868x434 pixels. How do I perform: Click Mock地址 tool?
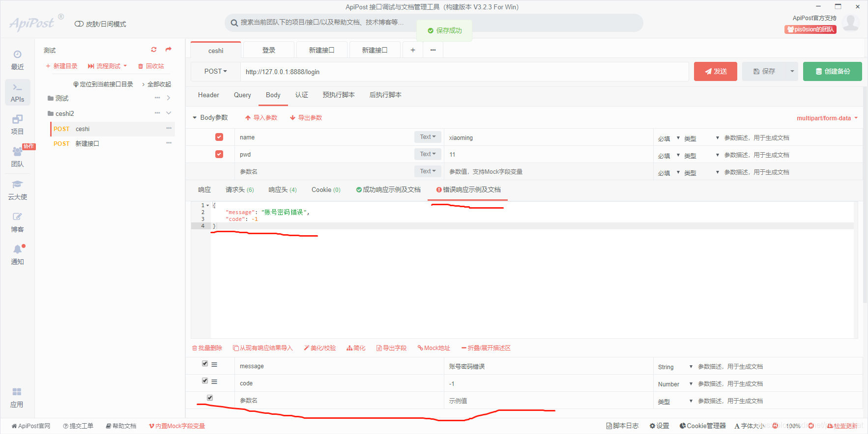pyautogui.click(x=434, y=348)
